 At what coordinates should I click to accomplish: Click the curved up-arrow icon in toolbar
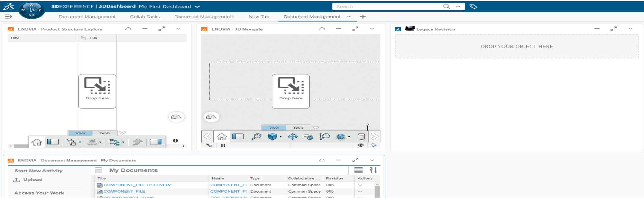tap(137, 142)
